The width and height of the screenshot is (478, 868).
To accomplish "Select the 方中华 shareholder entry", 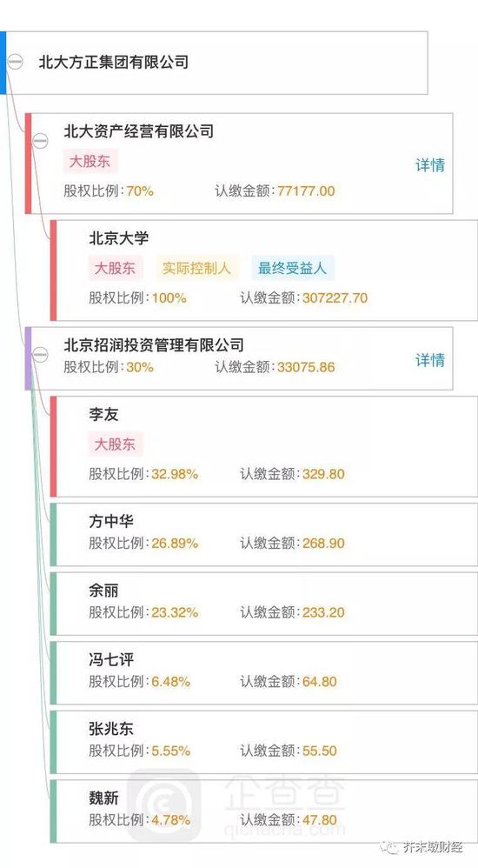I will (264, 534).
